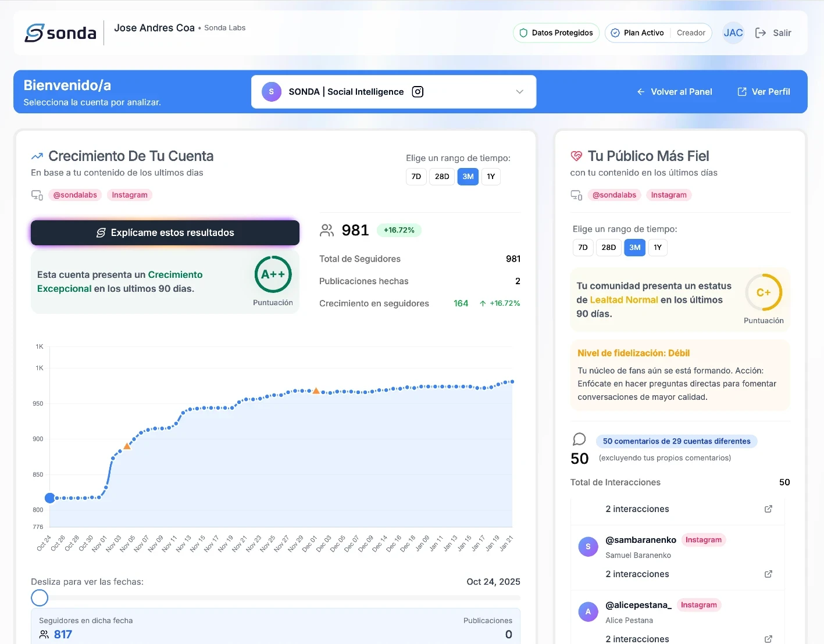Click the Salir logout icon
Screen dimensions: 824x644
tap(761, 33)
